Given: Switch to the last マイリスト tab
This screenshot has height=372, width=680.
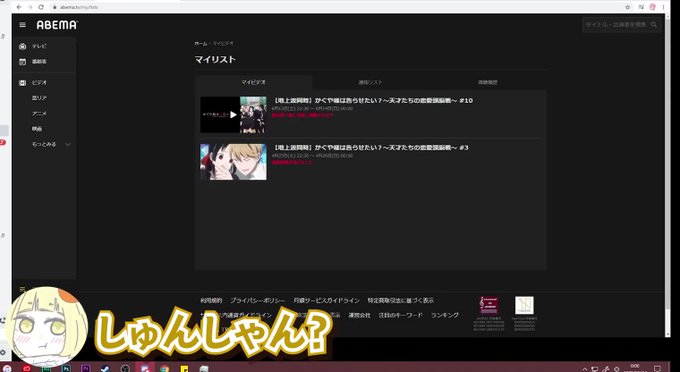Looking at the screenshot, I should [487, 82].
